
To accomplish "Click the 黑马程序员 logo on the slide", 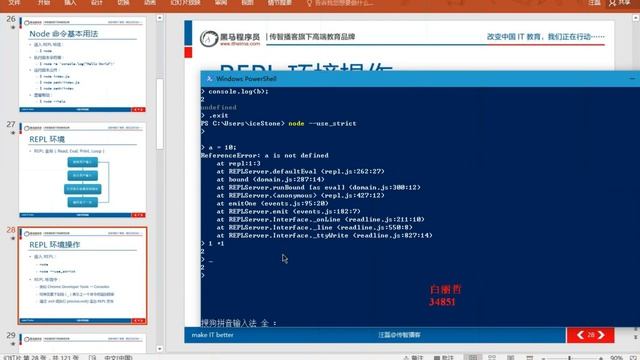I will coord(230,38).
